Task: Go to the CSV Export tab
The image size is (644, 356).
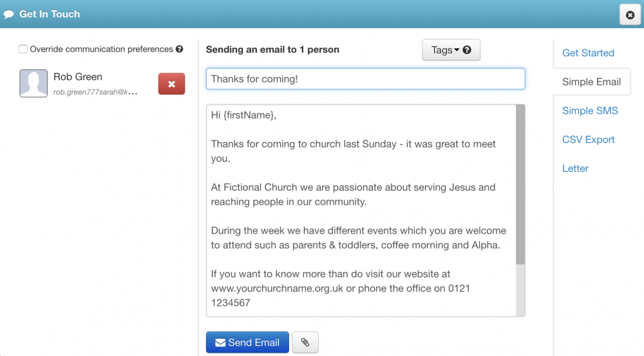Action: pyautogui.click(x=588, y=140)
